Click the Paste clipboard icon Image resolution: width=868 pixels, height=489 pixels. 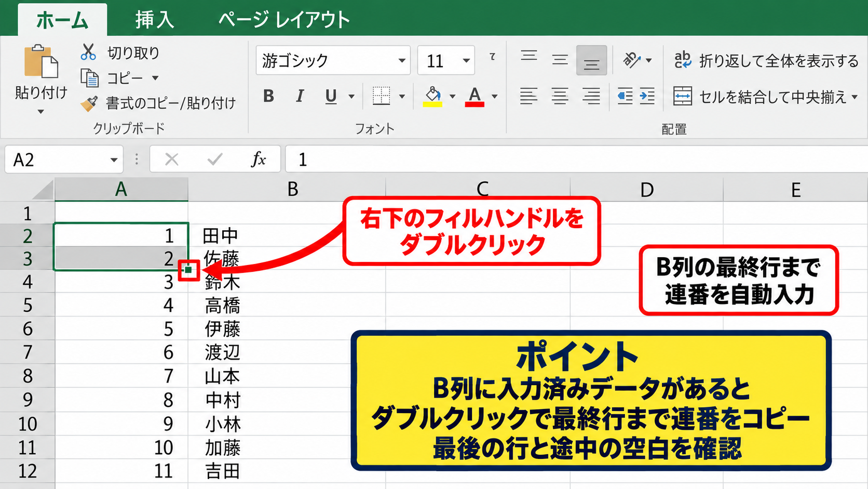pos(40,62)
